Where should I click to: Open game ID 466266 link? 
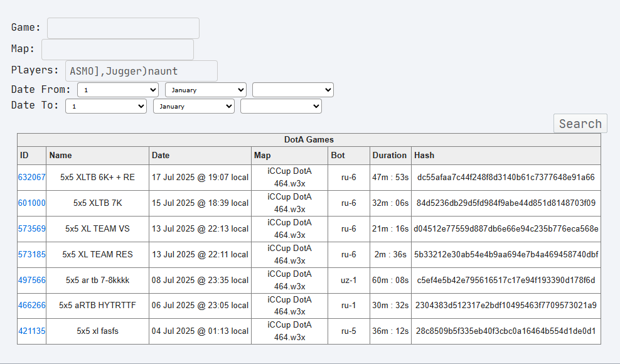pos(31,306)
